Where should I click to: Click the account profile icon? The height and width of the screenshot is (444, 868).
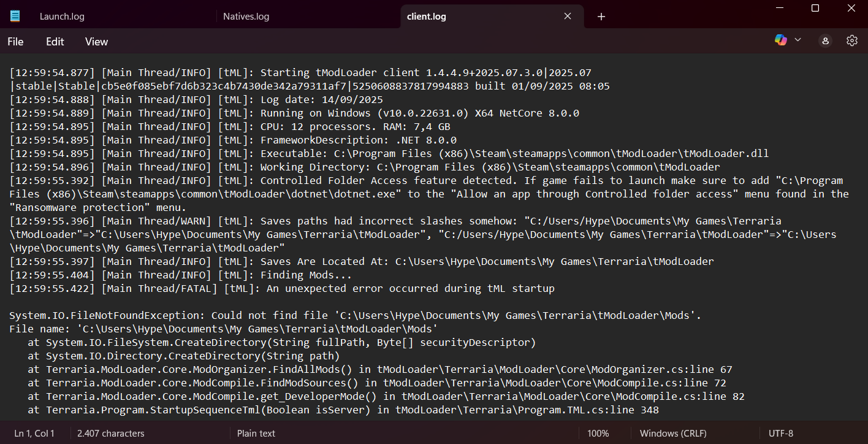(825, 40)
